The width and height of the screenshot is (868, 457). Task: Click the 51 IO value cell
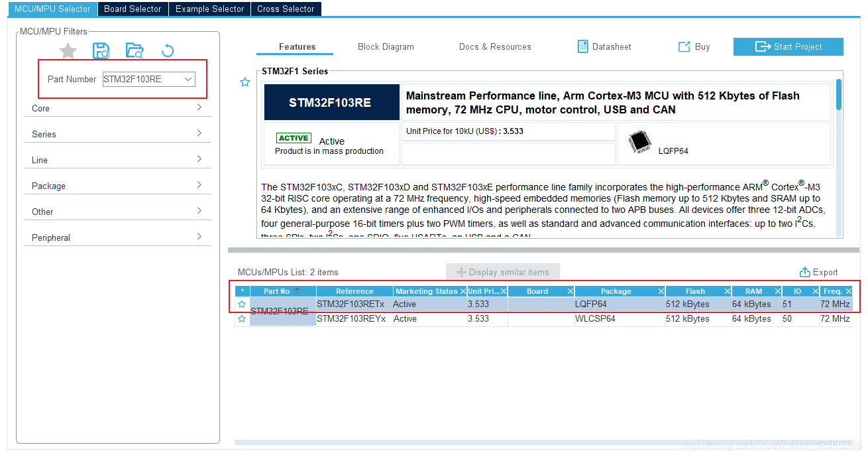click(x=800, y=304)
